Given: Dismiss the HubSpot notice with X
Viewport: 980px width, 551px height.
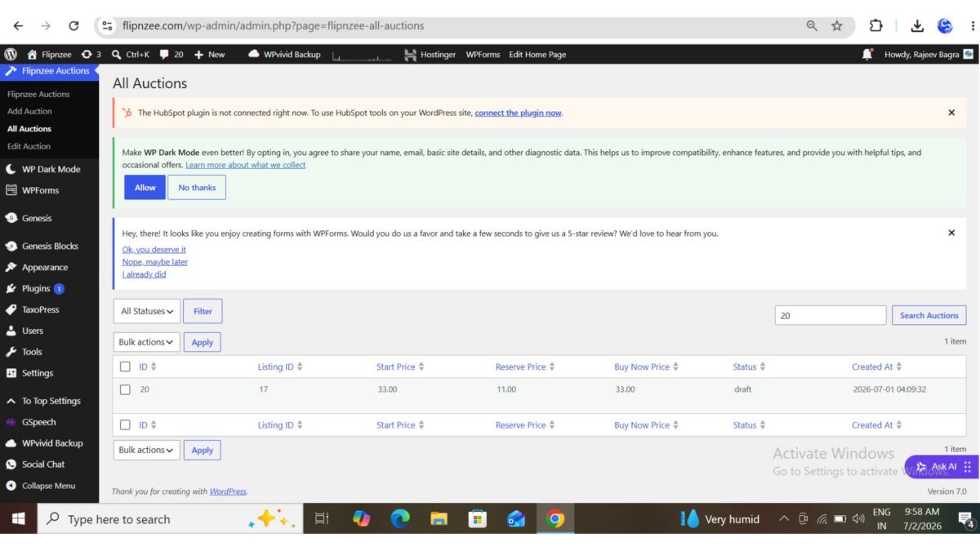Looking at the screenshot, I should (x=951, y=113).
